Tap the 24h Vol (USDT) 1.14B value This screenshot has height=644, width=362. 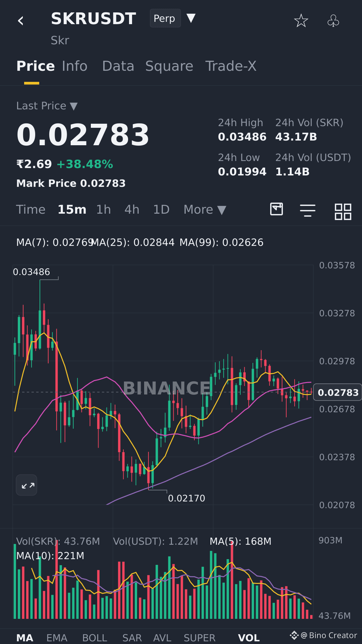[x=292, y=172]
